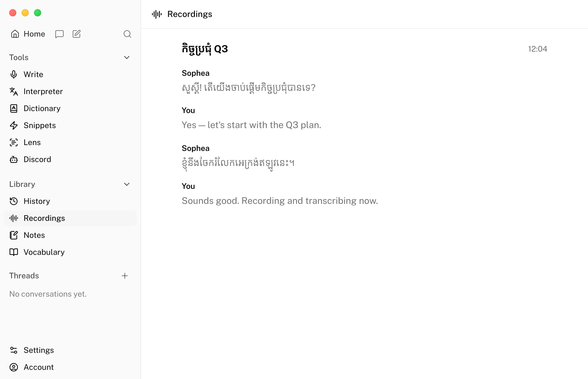Click the second "You" speaker label
588x379 pixels.
188,186
